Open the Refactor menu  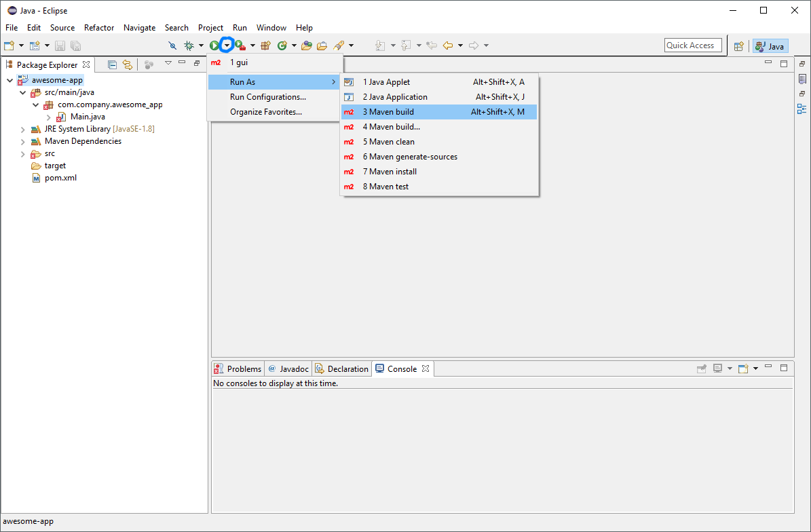pyautogui.click(x=99, y=27)
